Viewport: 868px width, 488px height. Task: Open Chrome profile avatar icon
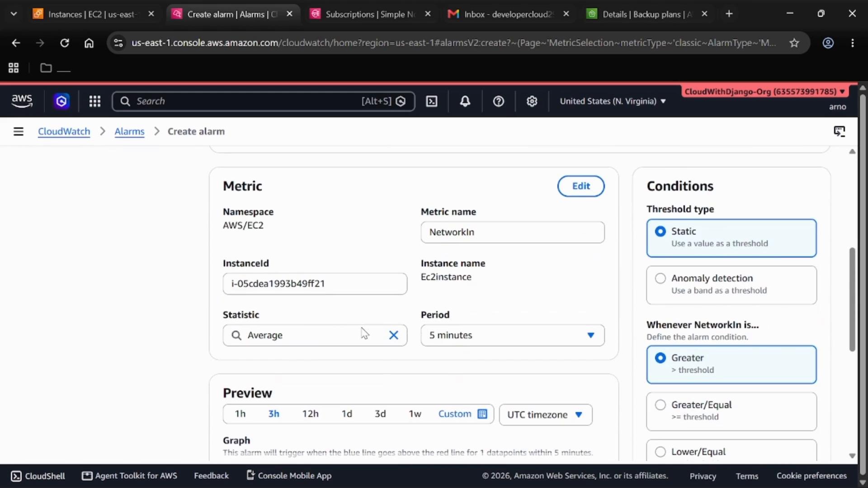tap(828, 43)
